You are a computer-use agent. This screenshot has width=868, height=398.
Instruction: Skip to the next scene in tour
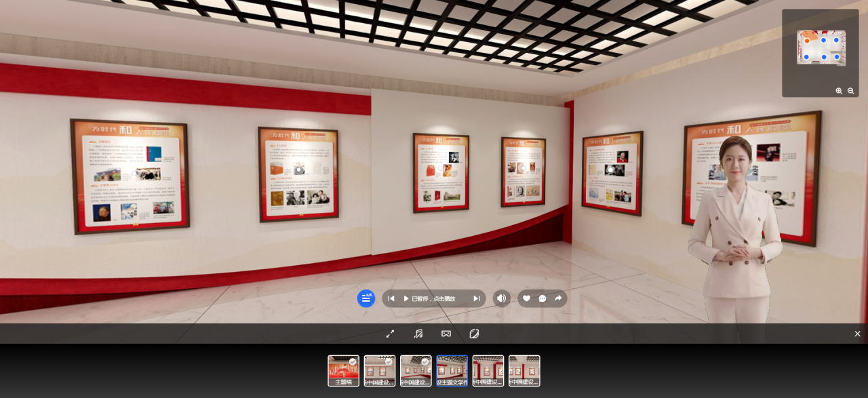coord(477,298)
